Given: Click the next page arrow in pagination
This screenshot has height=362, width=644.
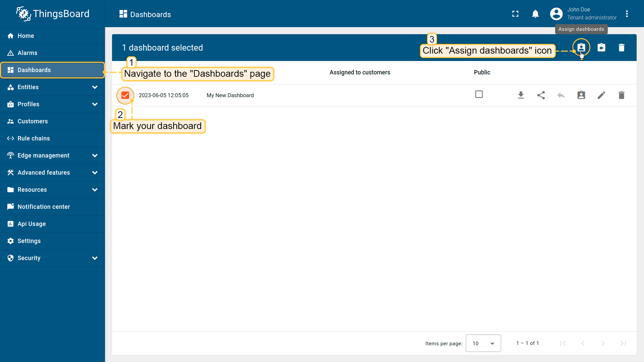Looking at the screenshot, I should point(603,343).
